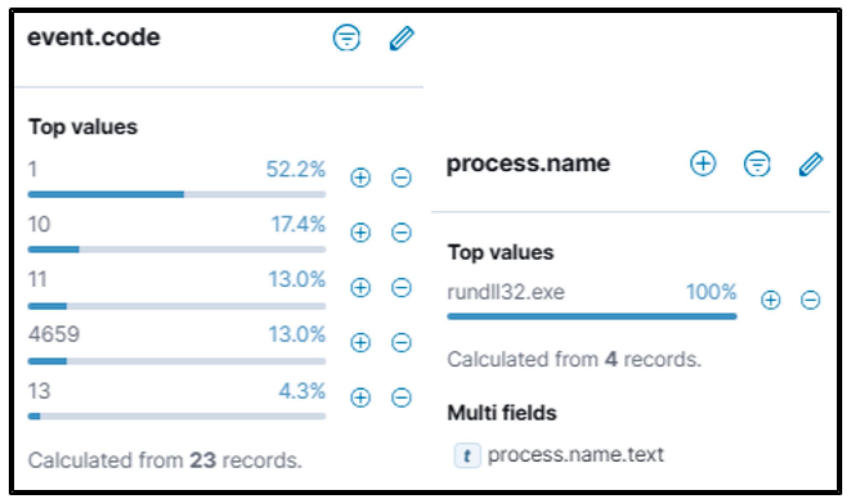Click the event.code exists filter icon
This screenshot has height=504, width=851.
[346, 38]
